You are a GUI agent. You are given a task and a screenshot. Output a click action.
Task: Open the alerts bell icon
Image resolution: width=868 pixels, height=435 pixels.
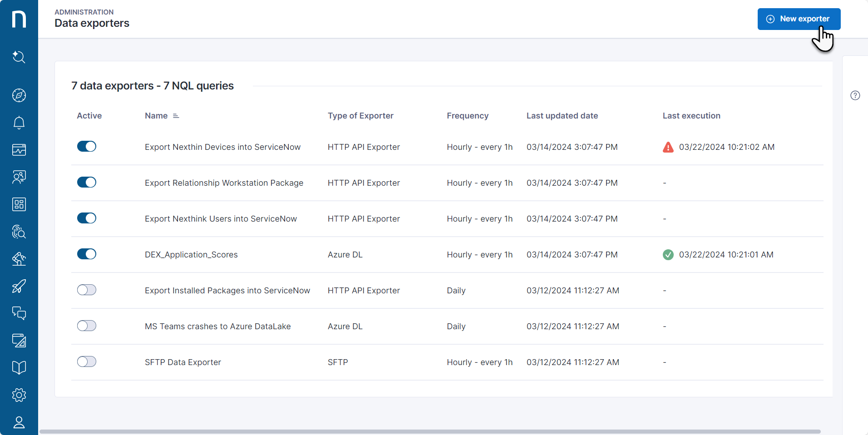click(19, 123)
